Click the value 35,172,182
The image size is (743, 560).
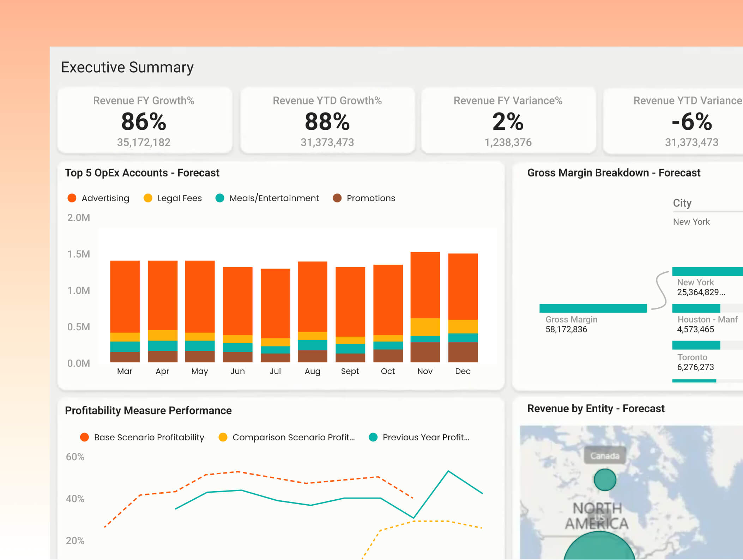144,142
